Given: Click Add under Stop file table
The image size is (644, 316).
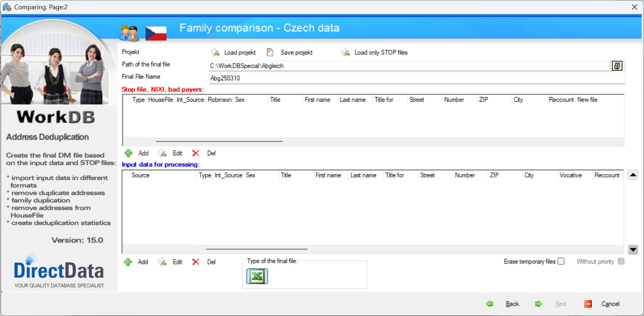Looking at the screenshot, I should coord(143,153).
